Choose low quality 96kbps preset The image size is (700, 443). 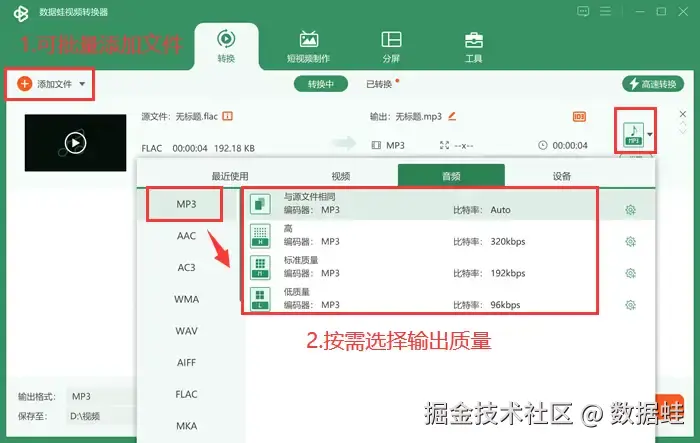[449, 299]
